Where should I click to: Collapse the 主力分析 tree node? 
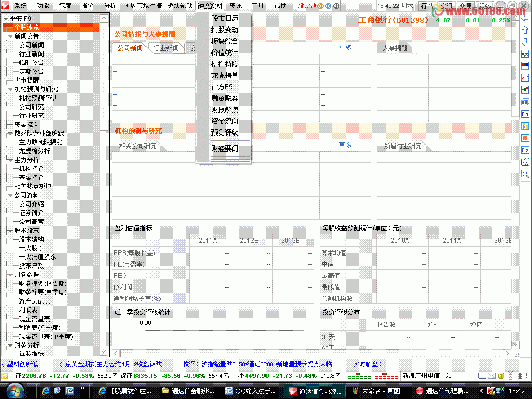click(x=10, y=160)
